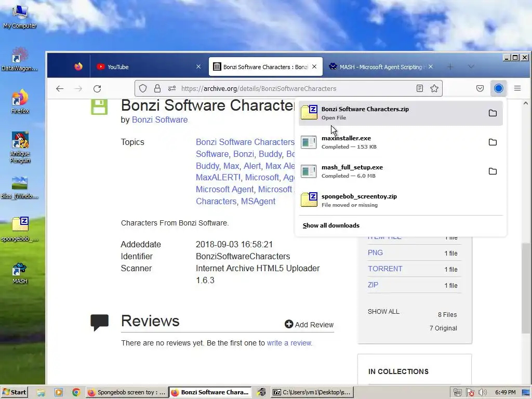This screenshot has width=532, height=399.
Task: Open the volume tray icon
Action: [x=483, y=393]
